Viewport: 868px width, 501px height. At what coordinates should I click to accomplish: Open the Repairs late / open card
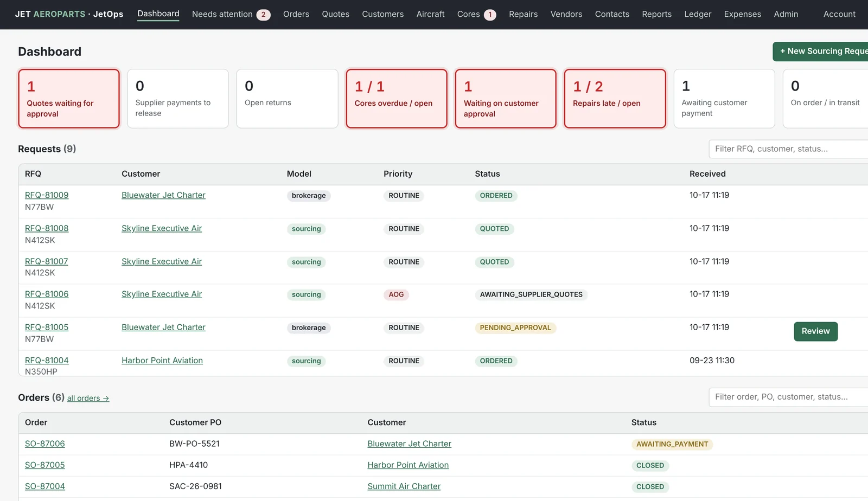[x=615, y=99]
